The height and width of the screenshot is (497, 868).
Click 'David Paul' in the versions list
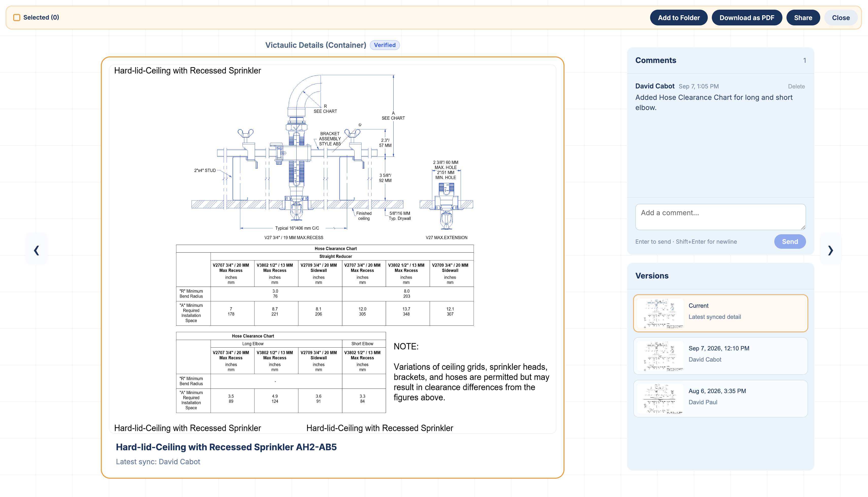pos(703,402)
